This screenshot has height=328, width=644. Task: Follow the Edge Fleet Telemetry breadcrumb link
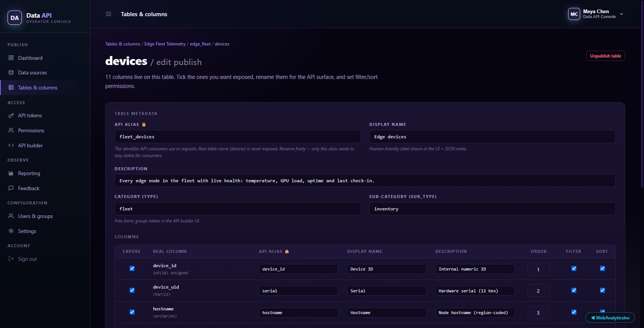[x=165, y=44]
